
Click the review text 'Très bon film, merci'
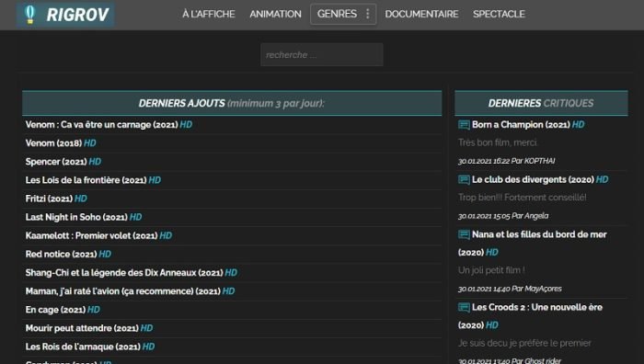tap(498, 142)
